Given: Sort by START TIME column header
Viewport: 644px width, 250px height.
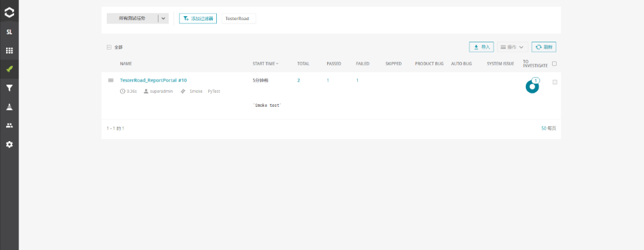Looking at the screenshot, I should [x=265, y=64].
